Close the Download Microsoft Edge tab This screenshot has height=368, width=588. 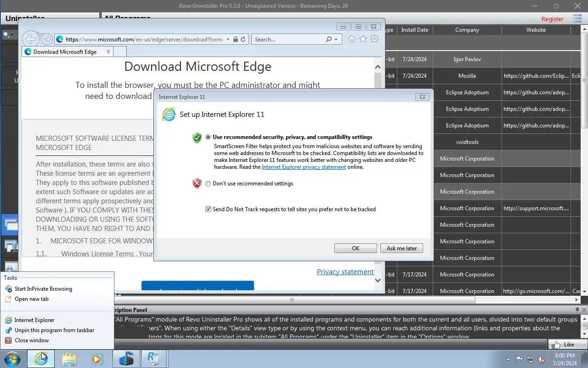point(108,52)
